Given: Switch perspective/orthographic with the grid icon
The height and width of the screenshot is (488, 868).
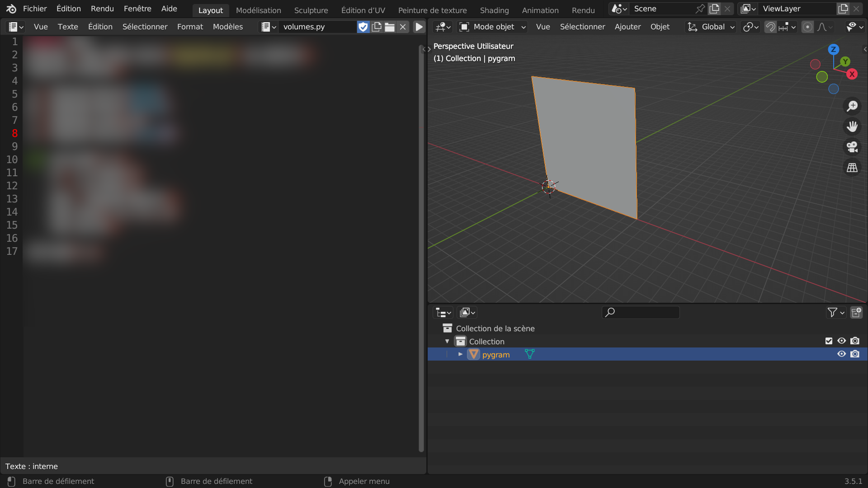Looking at the screenshot, I should pyautogui.click(x=852, y=168).
